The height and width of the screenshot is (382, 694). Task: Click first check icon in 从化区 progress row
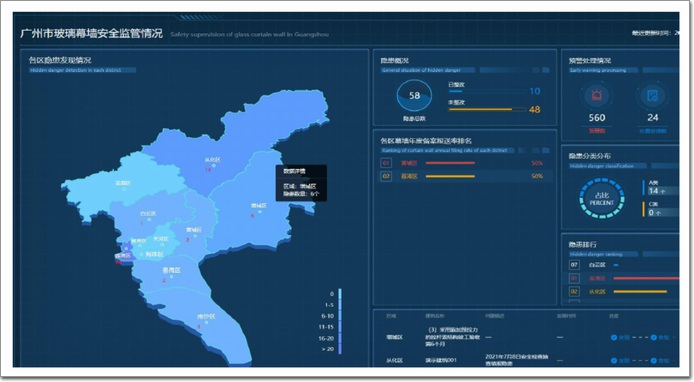tap(613, 360)
